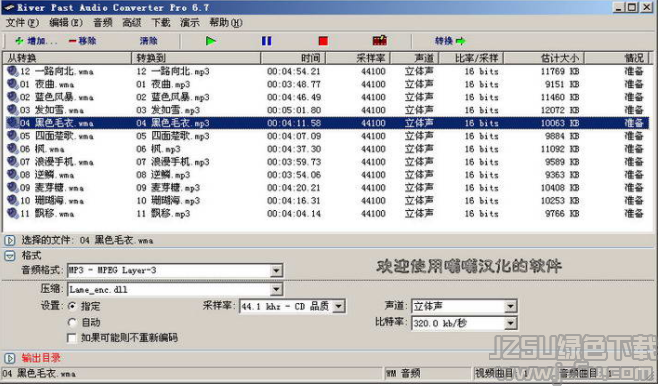Click the 增加 (Add) toolbar button

tap(36, 41)
